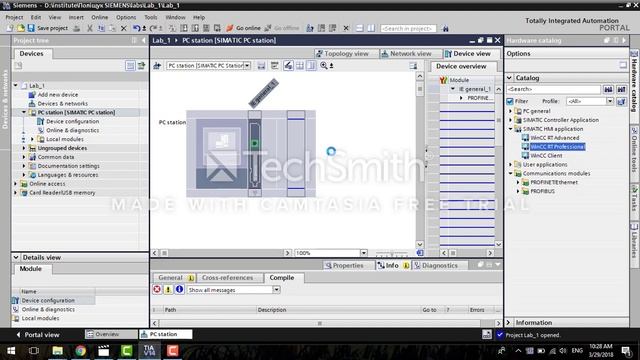Toggle the errors filter red icon
Screen dimensions: 640x360
pyautogui.click(x=157, y=289)
